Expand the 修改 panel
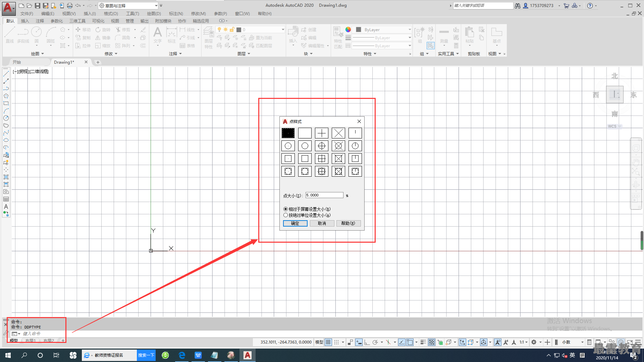This screenshot has width=644, height=362. (x=111, y=54)
